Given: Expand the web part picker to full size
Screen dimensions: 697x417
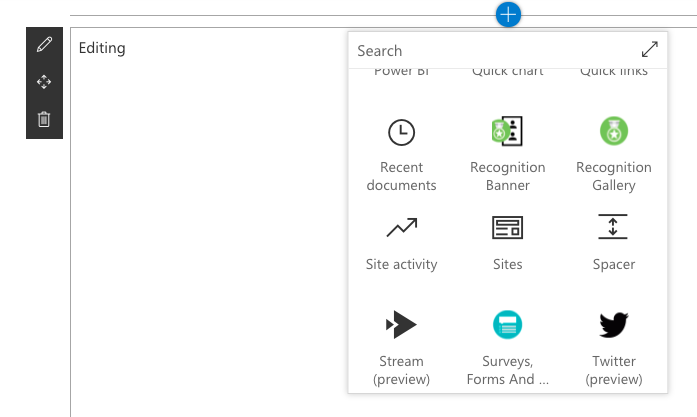Looking at the screenshot, I should coord(649,49).
